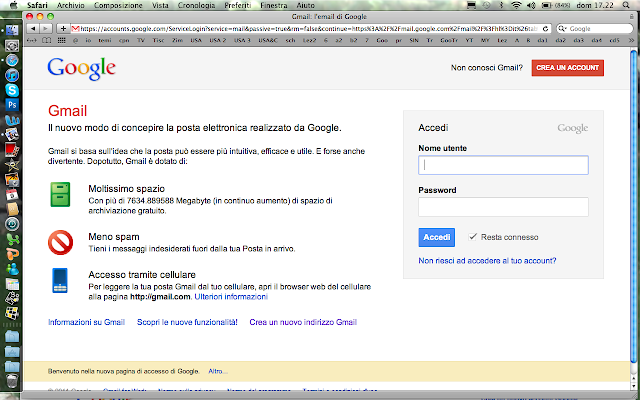The width and height of the screenshot is (640, 400).
Task: Launch Microsoft PowerPoint orange Dock icon
Action: point(12,254)
